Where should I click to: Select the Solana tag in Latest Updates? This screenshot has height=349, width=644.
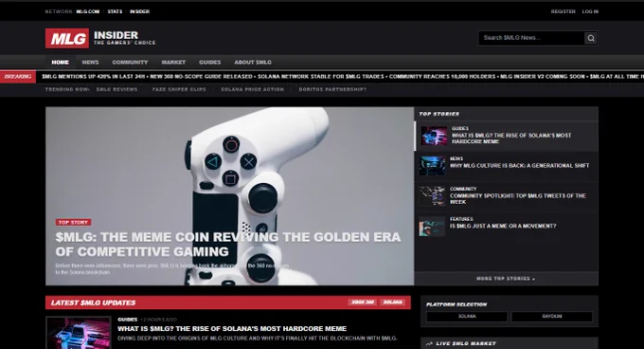[393, 303]
